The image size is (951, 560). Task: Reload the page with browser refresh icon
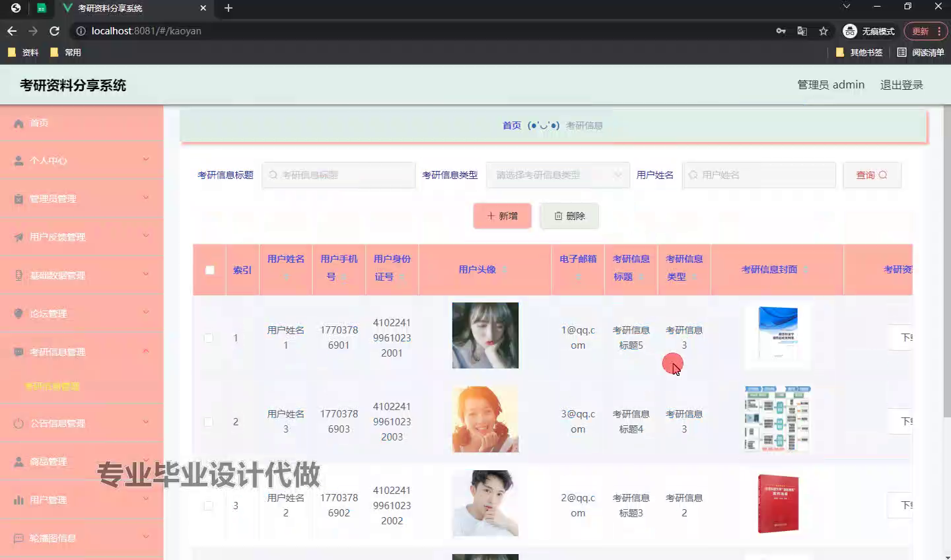(54, 31)
